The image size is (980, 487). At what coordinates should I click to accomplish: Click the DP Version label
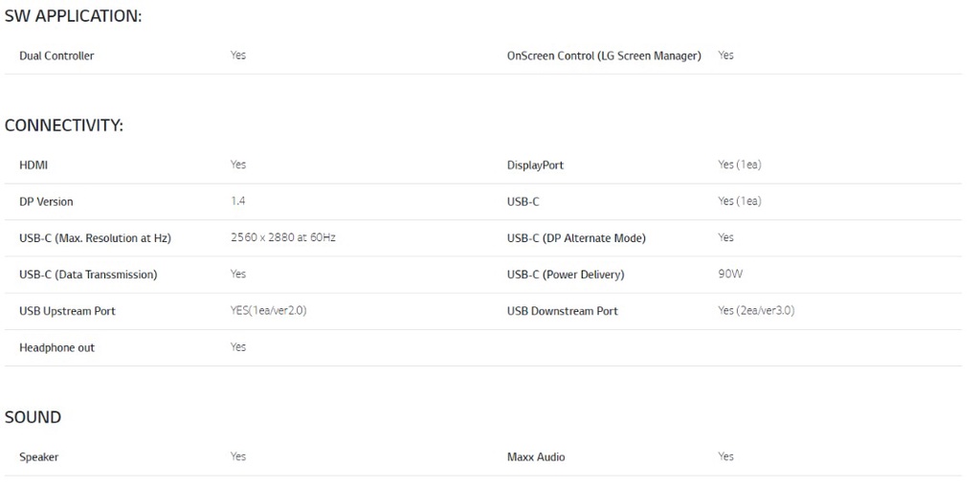point(46,202)
